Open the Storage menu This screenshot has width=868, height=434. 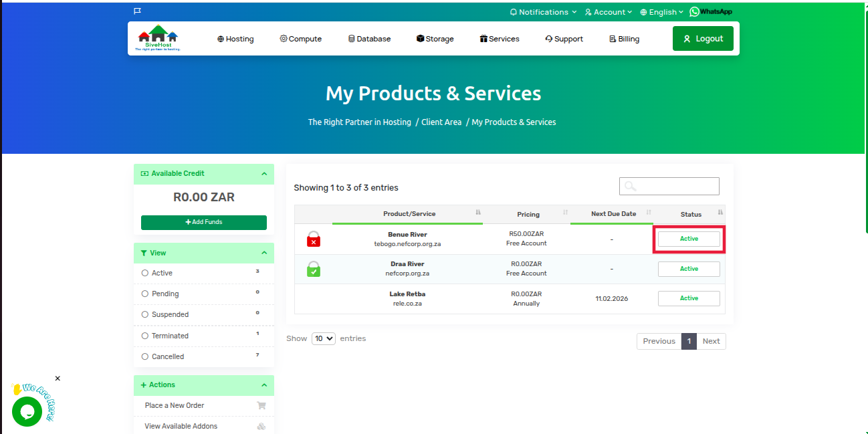tap(435, 39)
